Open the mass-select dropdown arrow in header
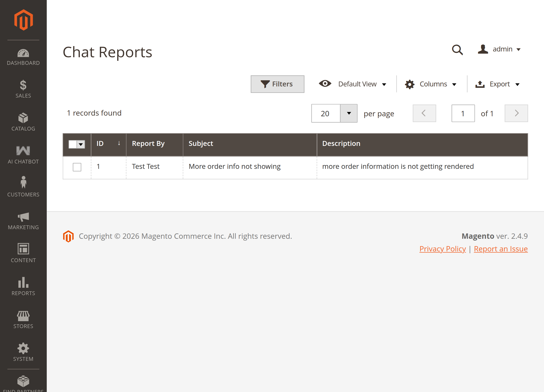544x392 pixels. click(x=81, y=144)
